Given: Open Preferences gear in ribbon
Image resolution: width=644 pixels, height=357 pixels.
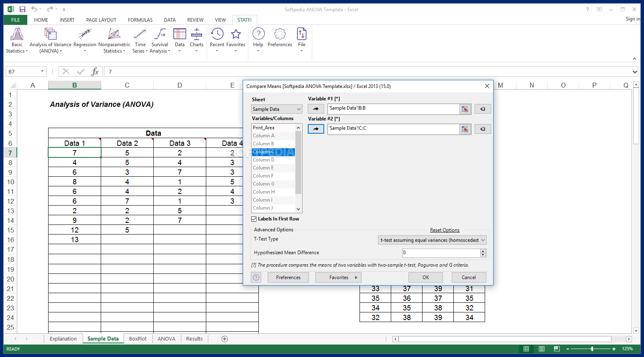Looking at the screenshot, I should coord(280,37).
